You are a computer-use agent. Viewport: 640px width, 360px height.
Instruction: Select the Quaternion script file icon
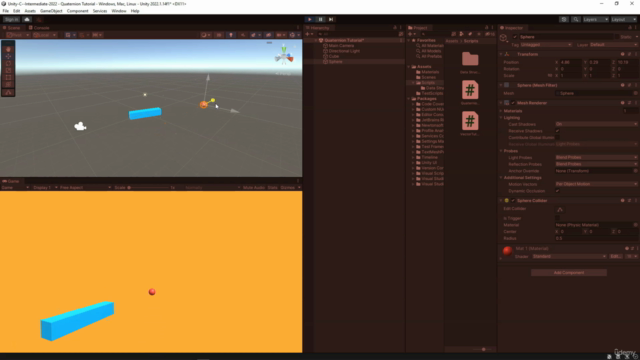(x=470, y=90)
